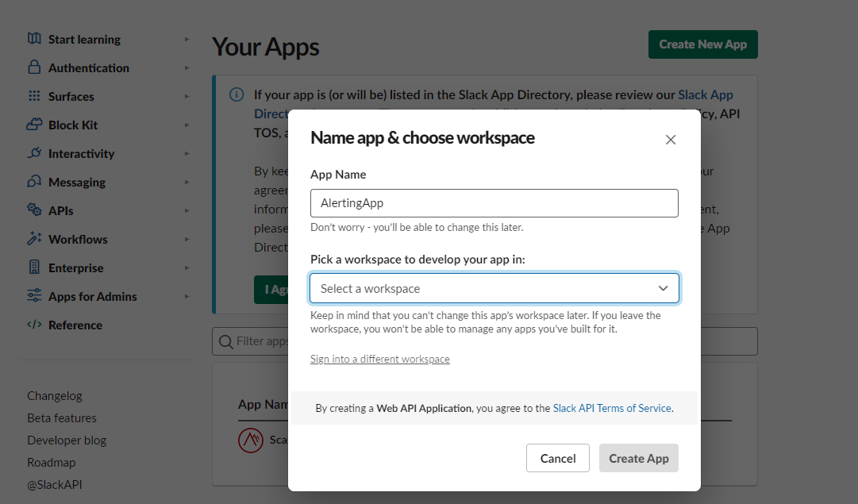Click the hint Don't worry - you'll be able to change this later

(x=417, y=227)
